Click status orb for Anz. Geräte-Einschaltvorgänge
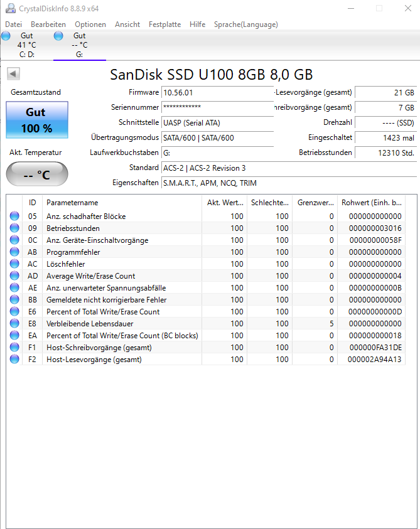The image size is (420, 529). tap(14, 240)
